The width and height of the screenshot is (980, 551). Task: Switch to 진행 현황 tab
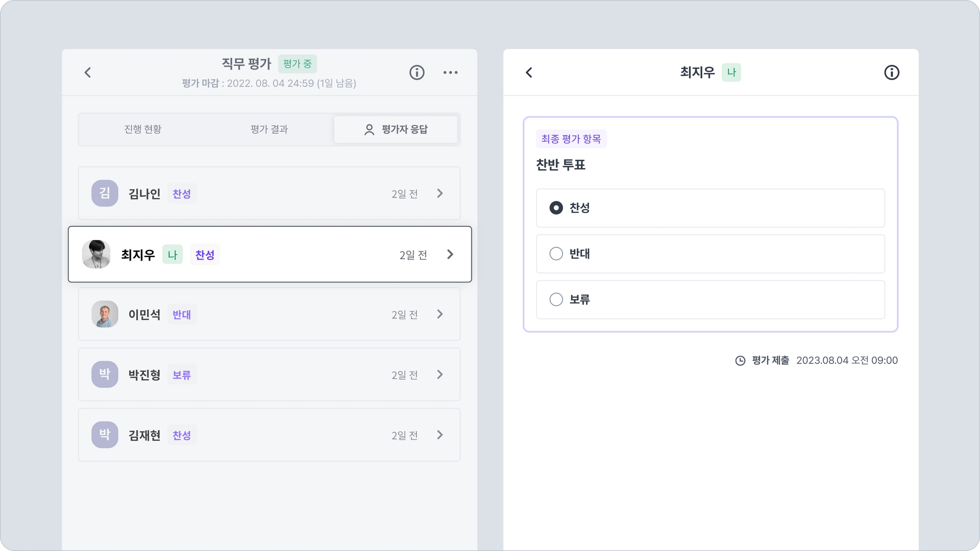tap(143, 129)
